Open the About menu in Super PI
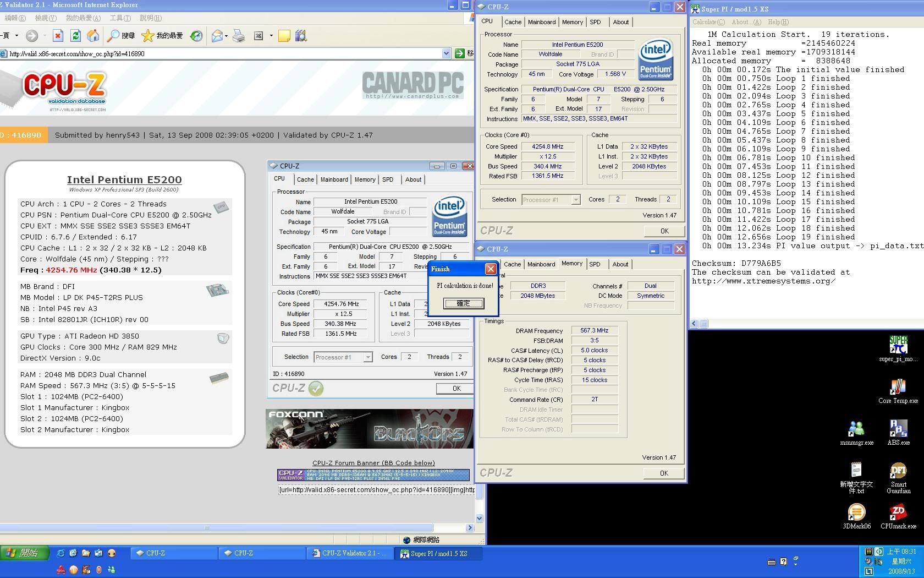Viewport: 924px width, 578px height. (746, 22)
